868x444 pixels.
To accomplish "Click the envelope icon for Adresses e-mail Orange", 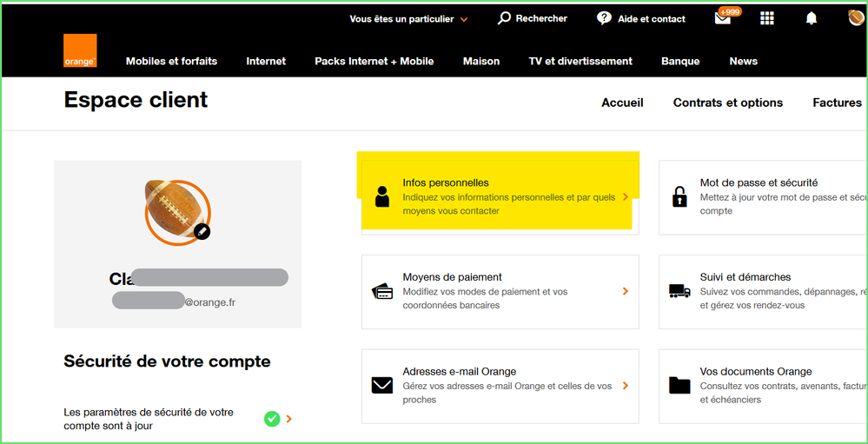I will 382,385.
